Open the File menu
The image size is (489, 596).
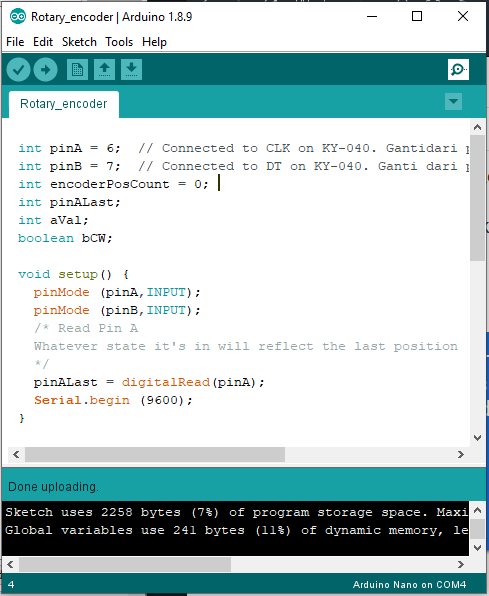[15, 42]
